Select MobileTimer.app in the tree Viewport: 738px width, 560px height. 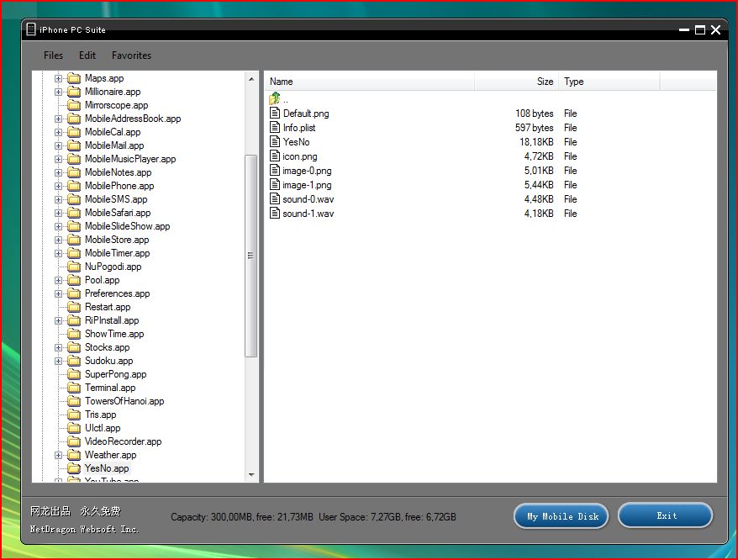[117, 253]
